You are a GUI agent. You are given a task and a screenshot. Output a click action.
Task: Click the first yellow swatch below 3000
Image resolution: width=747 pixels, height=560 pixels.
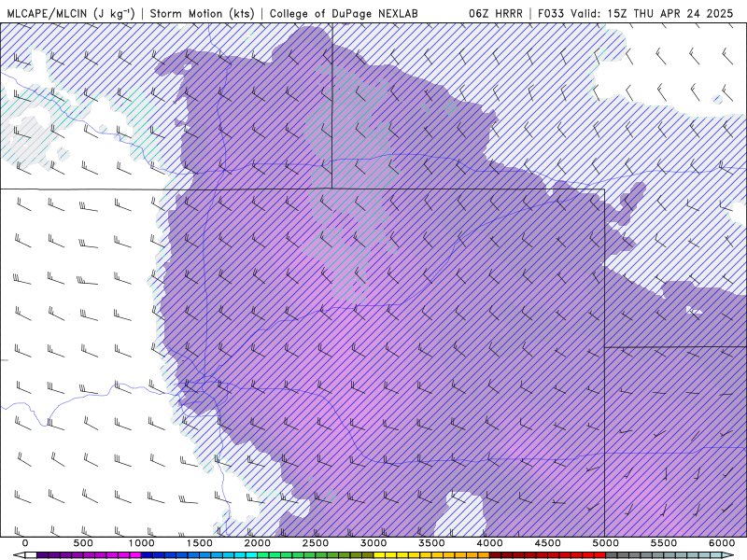(379, 555)
